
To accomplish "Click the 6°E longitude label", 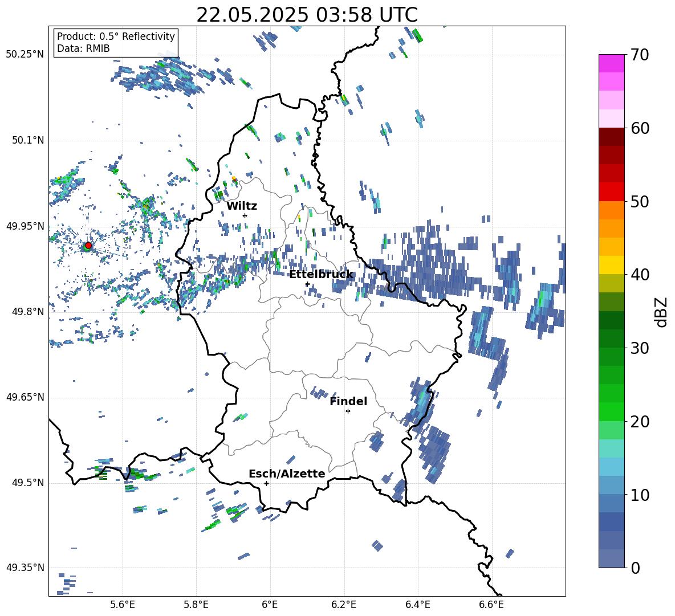I will (270, 605).
